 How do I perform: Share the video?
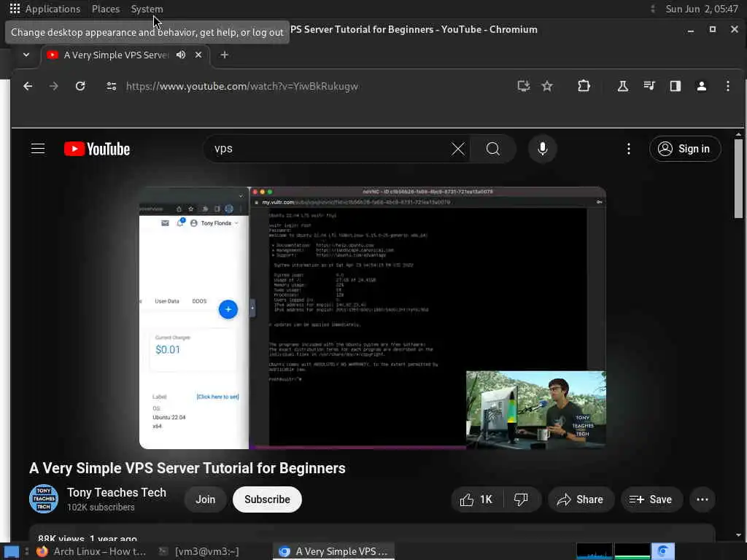click(x=581, y=499)
